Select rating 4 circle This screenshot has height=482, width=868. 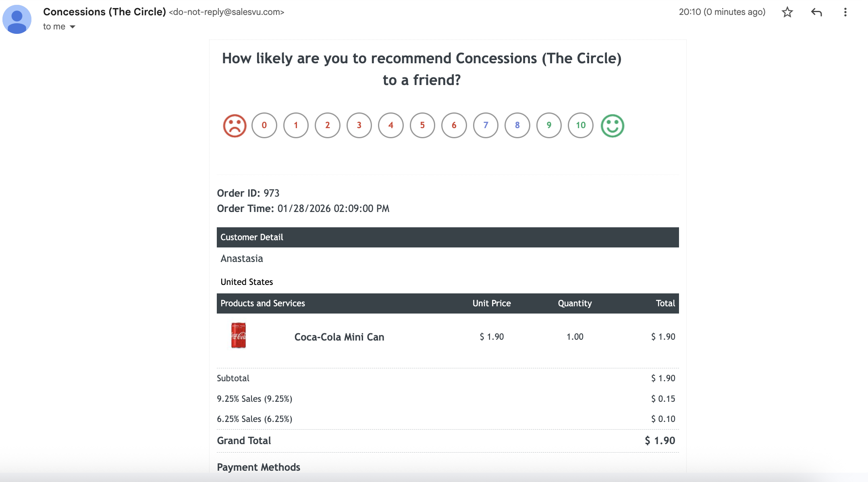(391, 125)
